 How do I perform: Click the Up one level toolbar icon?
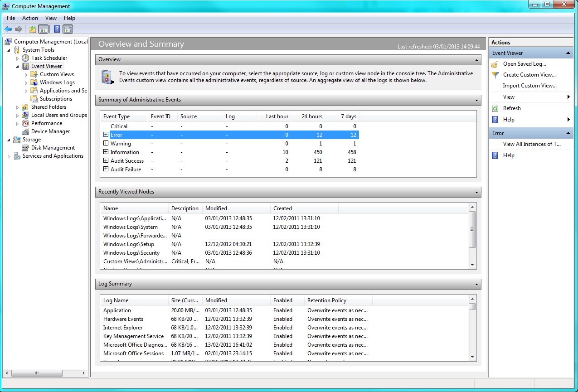(x=33, y=29)
